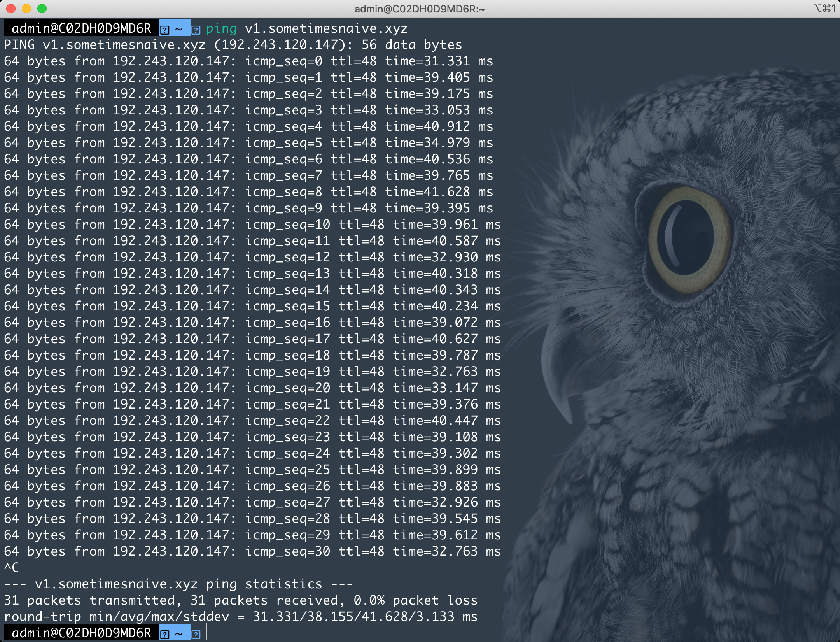Click the line with icmp_seq=4 time=40.912 ms
Image resolution: width=840 pixels, height=642 pixels.
(248, 126)
